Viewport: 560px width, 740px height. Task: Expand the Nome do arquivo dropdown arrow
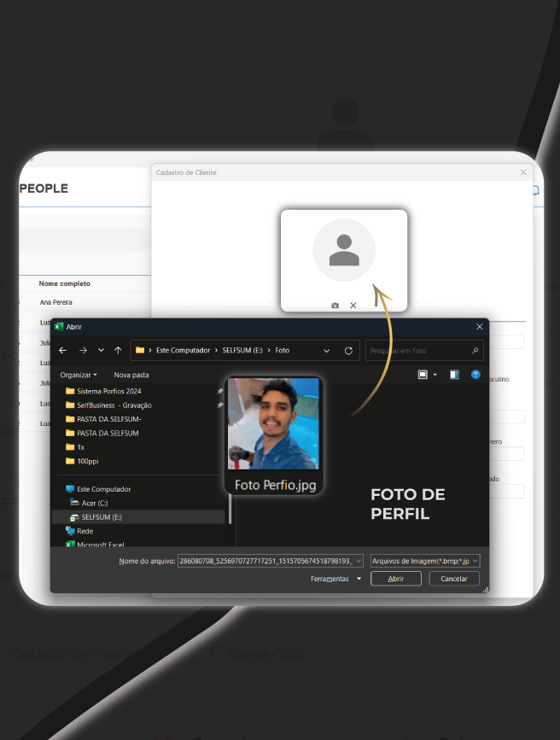359,561
